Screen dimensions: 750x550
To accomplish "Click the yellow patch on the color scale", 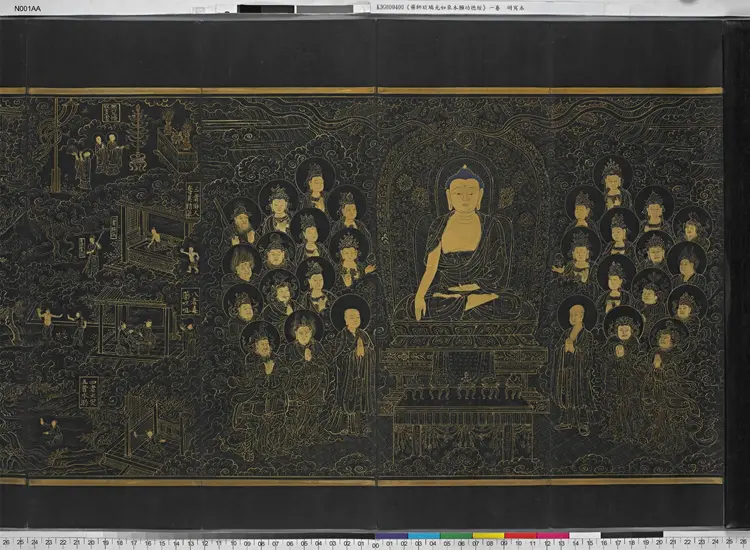I will tap(488, 536).
